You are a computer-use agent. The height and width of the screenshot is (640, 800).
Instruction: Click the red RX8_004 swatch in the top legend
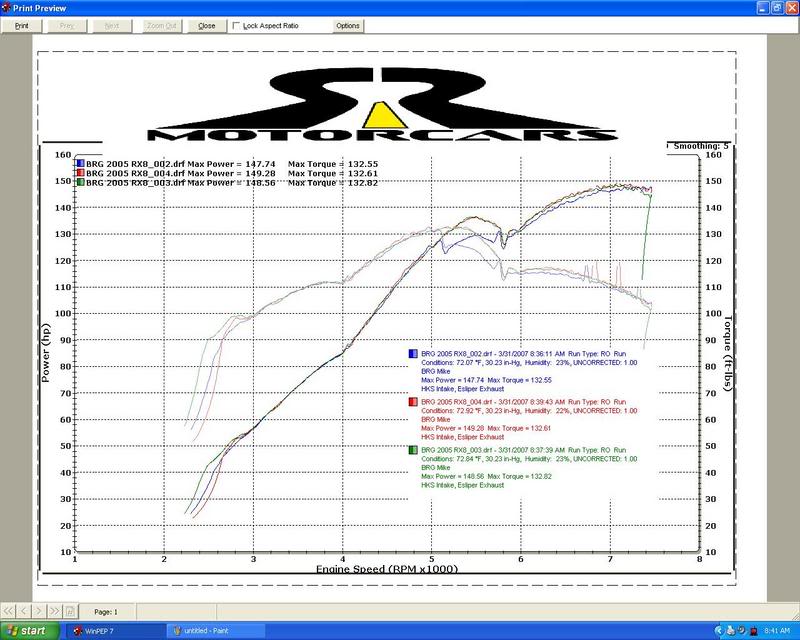[80, 173]
